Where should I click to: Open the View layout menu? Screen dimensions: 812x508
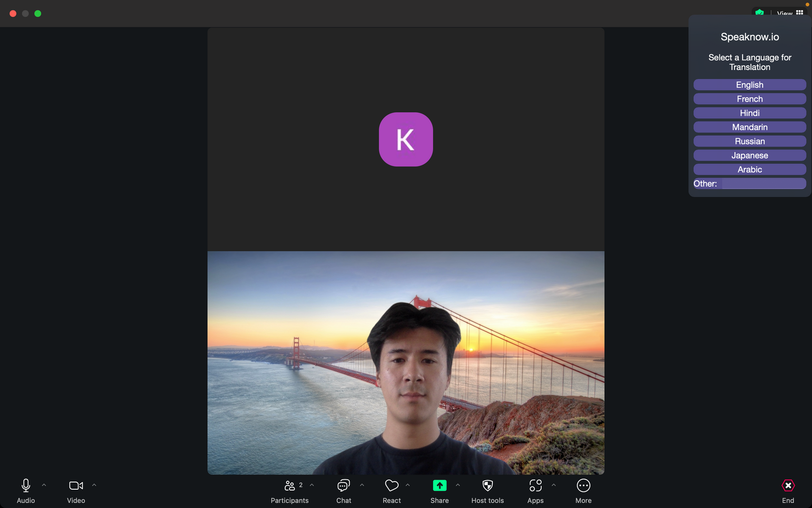point(790,13)
